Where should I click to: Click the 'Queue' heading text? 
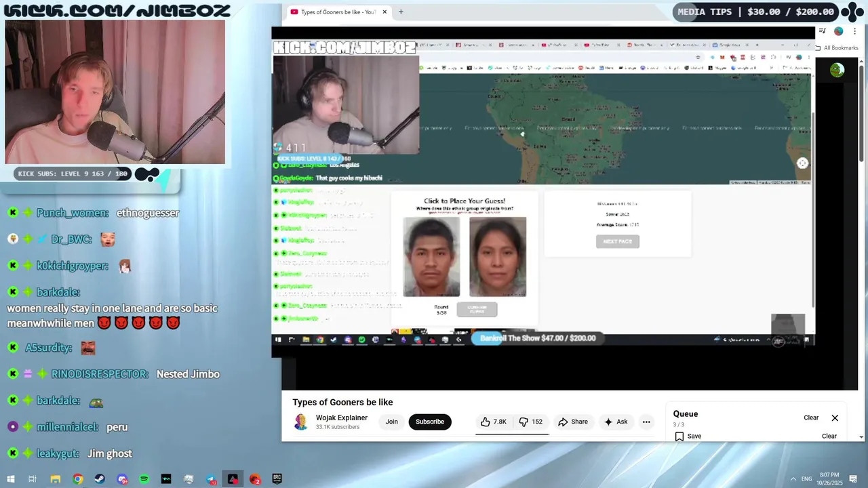686,414
